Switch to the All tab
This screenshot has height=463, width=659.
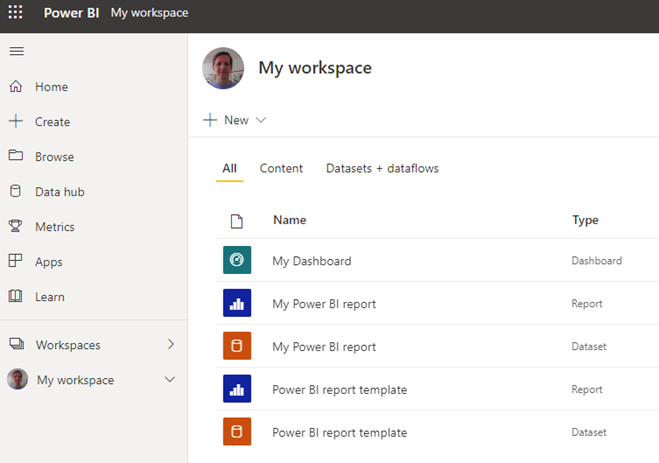229,168
